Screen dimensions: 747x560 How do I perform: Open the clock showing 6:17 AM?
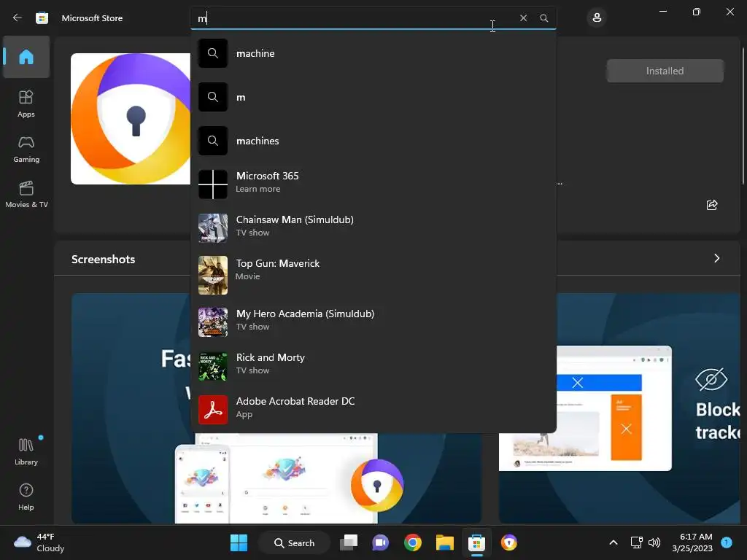tap(692, 542)
